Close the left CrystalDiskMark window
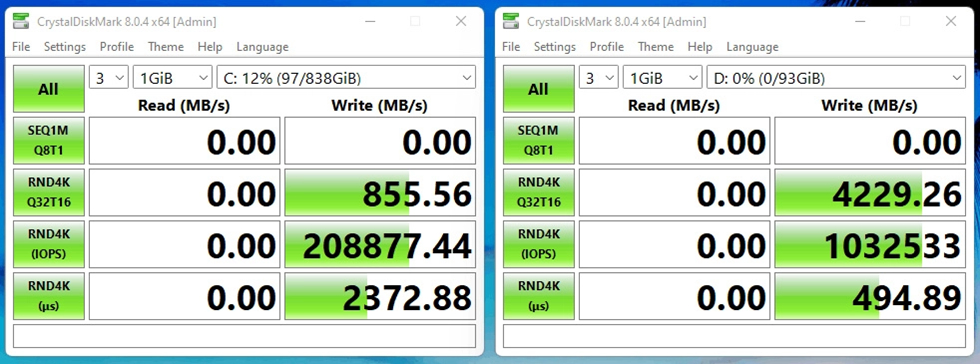 click(x=461, y=21)
